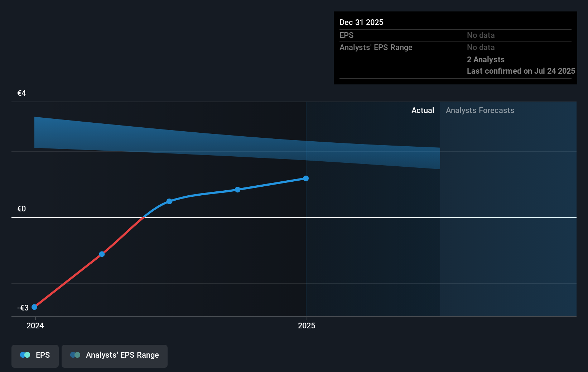Click the '2 Analysts' tooltip text
Image resolution: width=588 pixels, height=372 pixels.
pyautogui.click(x=486, y=59)
